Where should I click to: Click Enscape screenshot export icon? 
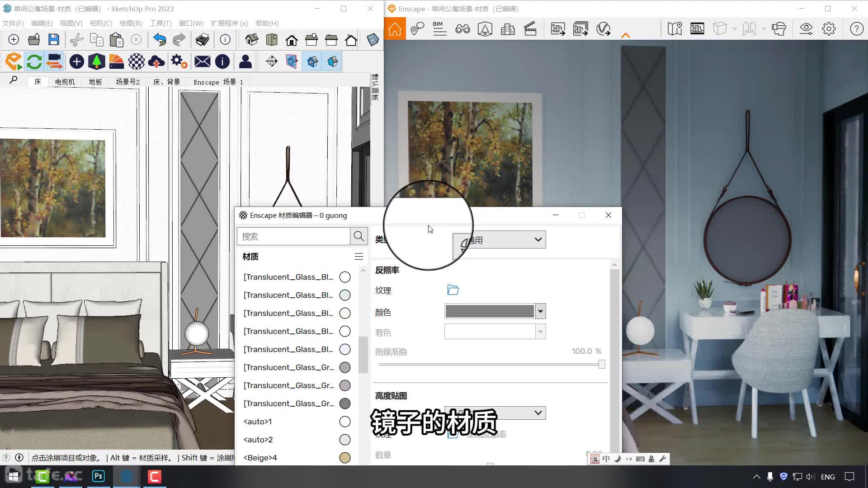(x=558, y=29)
